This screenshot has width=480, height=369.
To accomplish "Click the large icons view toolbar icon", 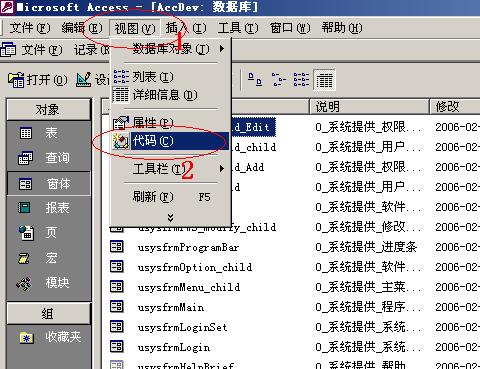I will point(255,80).
